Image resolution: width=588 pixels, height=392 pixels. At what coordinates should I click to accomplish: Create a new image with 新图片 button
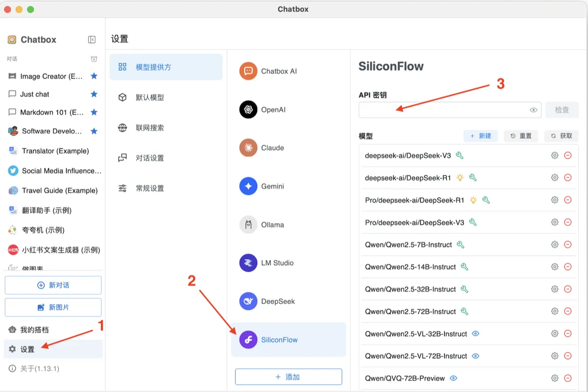[x=53, y=307]
